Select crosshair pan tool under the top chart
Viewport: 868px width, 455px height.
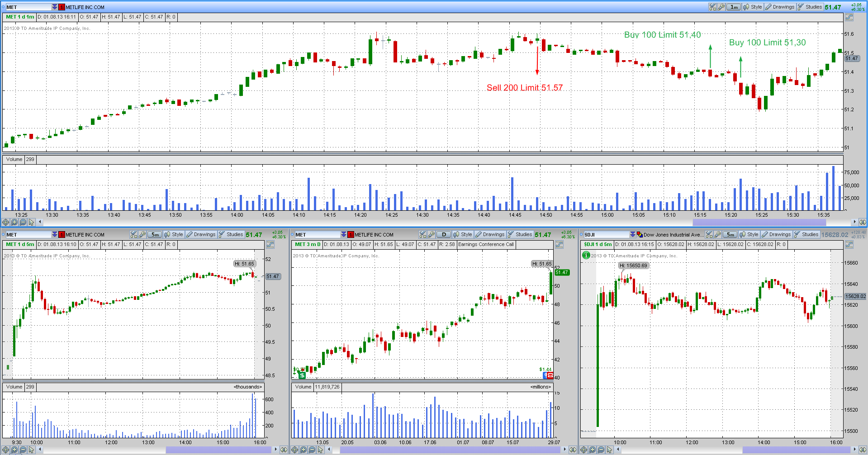[x=5, y=222]
